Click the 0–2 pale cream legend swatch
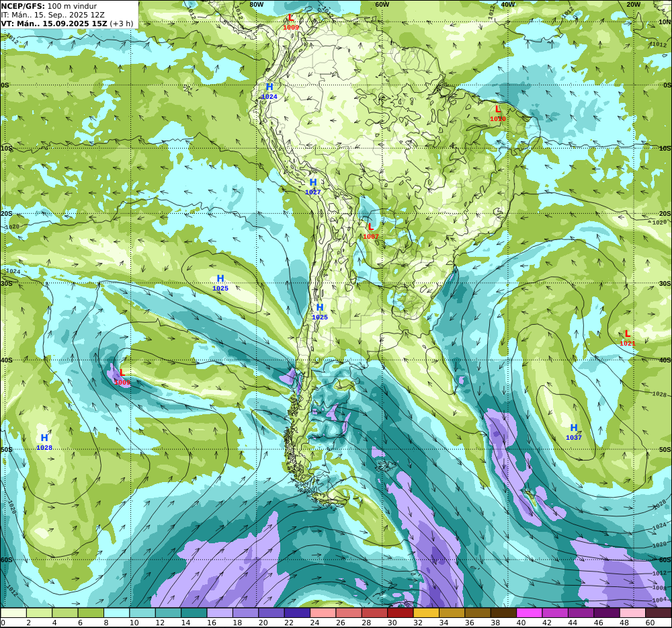 pyautogui.click(x=13, y=613)
